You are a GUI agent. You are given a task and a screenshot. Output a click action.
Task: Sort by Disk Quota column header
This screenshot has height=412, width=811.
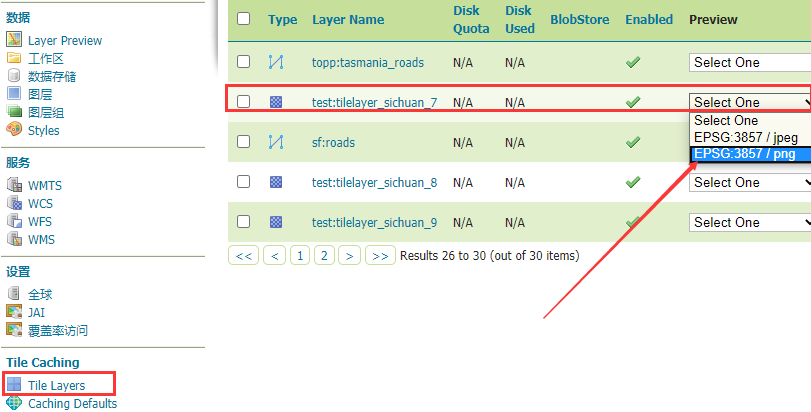pos(471,20)
